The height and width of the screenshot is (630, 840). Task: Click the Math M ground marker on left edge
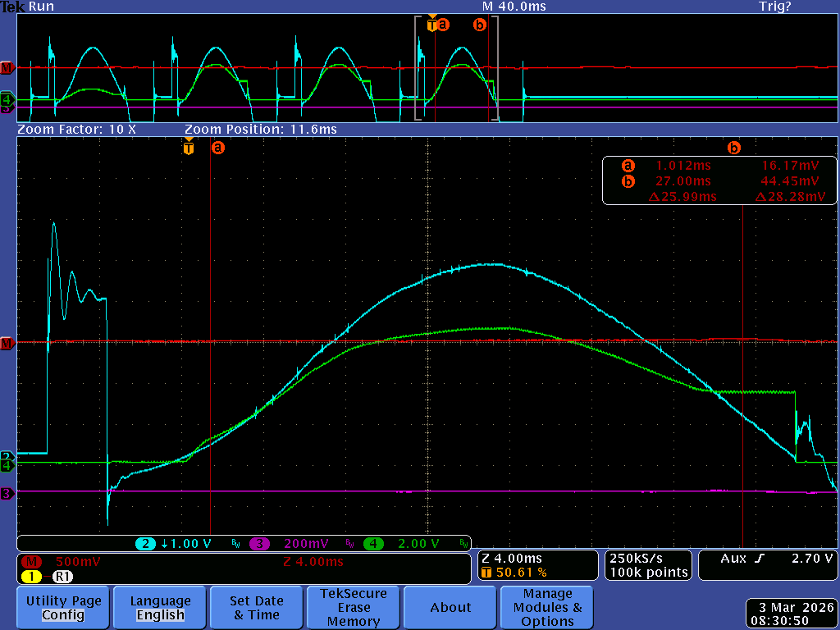coord(7,343)
